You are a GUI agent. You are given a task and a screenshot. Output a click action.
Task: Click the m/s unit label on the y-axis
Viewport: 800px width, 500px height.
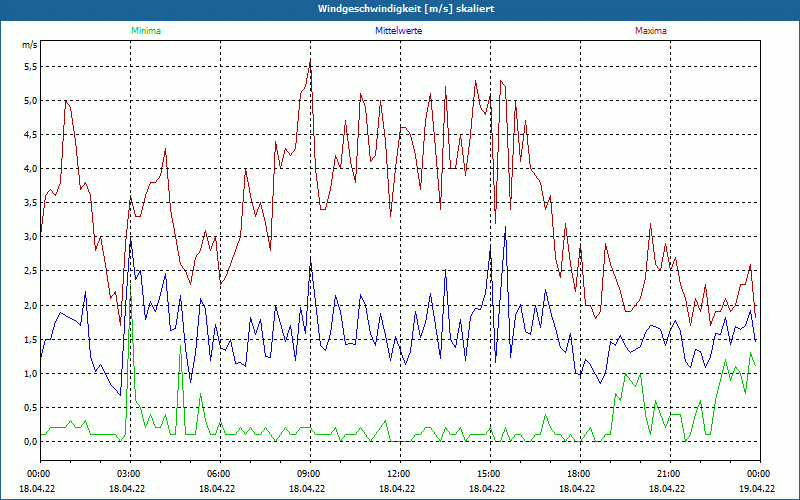click(30, 45)
